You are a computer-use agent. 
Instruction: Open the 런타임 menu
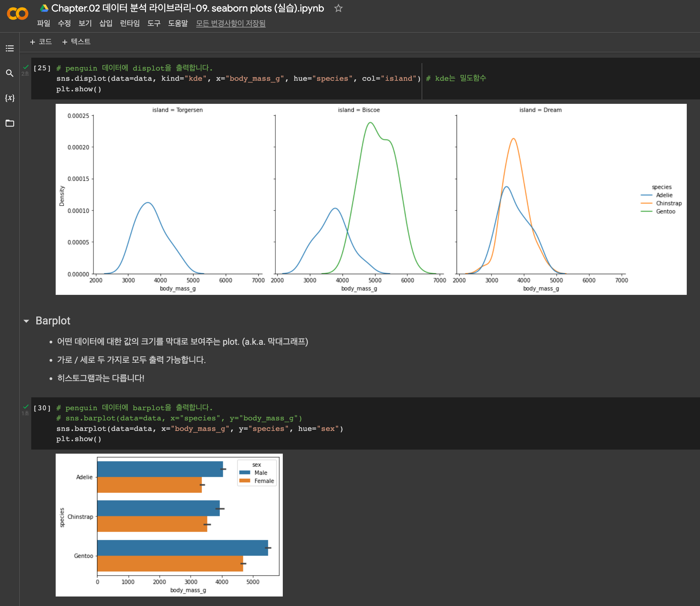point(130,23)
